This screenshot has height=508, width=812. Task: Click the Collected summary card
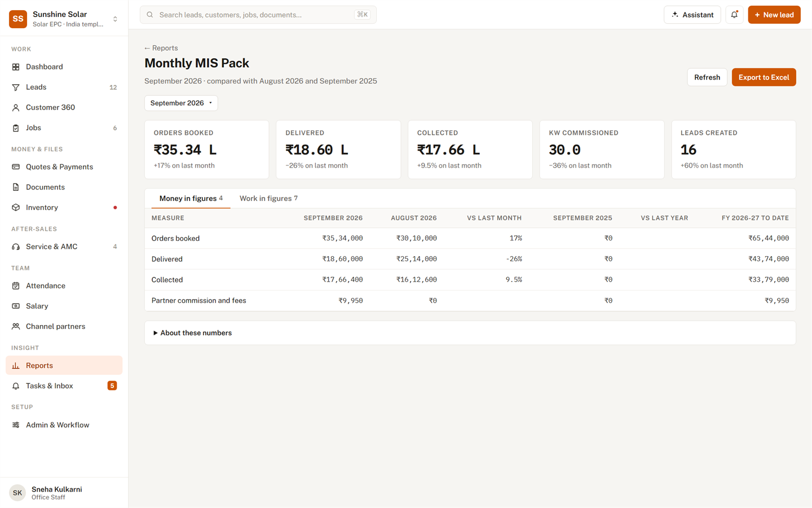click(470, 150)
